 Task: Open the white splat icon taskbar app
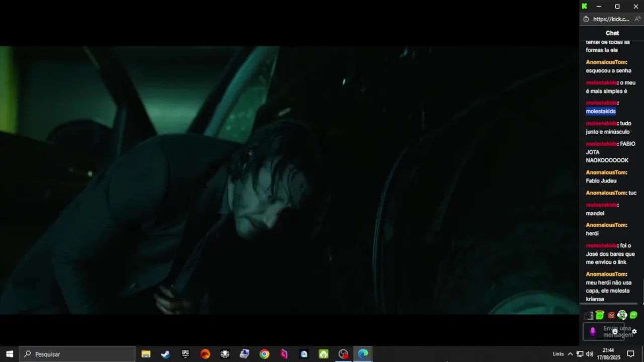(x=225, y=354)
